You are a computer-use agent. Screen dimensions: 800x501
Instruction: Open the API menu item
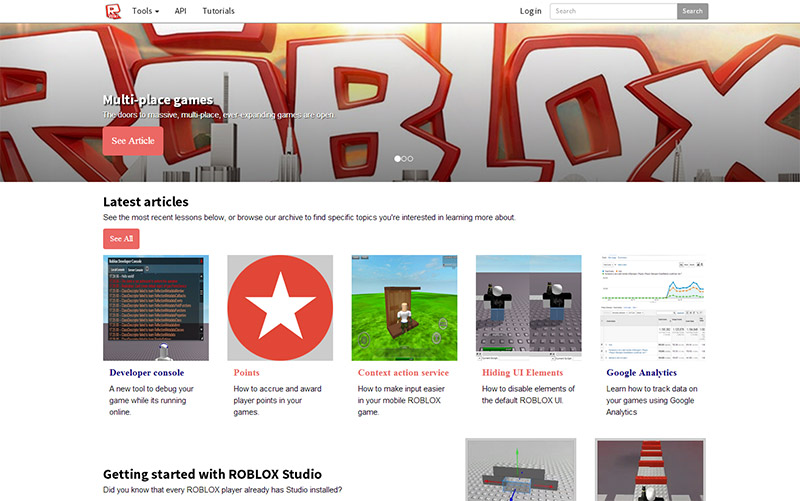(x=181, y=11)
